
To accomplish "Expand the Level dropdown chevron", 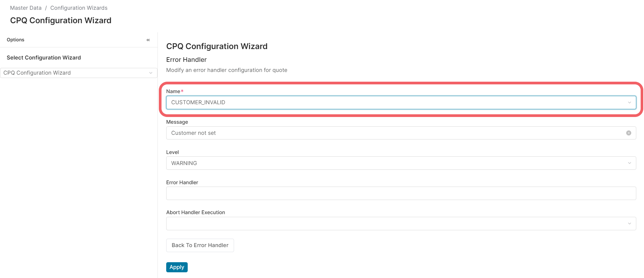I will tap(629, 163).
